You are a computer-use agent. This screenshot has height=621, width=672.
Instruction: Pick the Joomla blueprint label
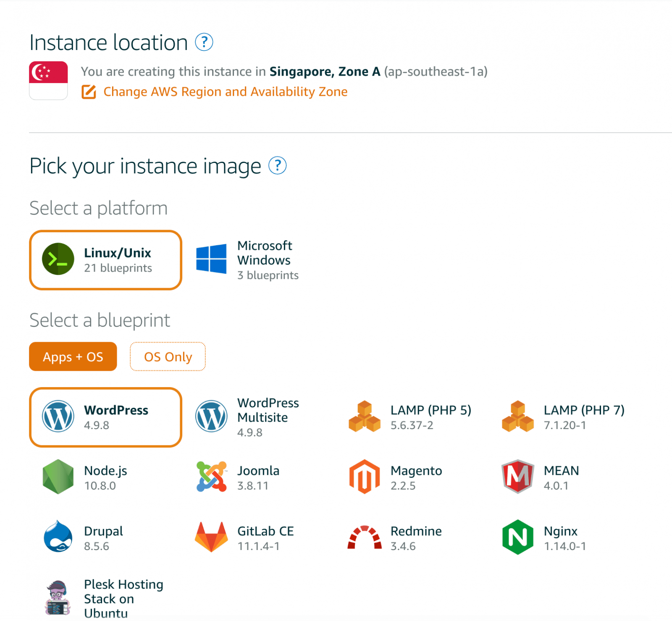click(x=258, y=471)
